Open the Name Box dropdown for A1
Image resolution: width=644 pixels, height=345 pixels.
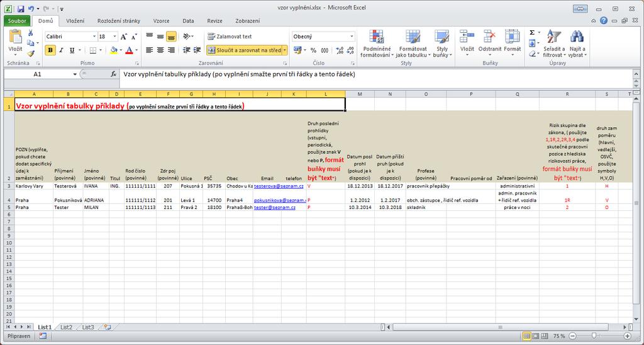tap(75, 74)
